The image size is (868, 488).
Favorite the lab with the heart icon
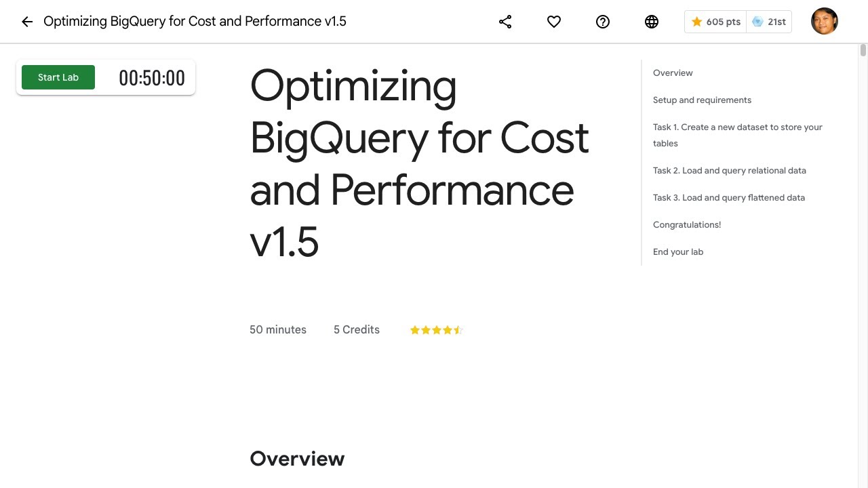tap(554, 22)
